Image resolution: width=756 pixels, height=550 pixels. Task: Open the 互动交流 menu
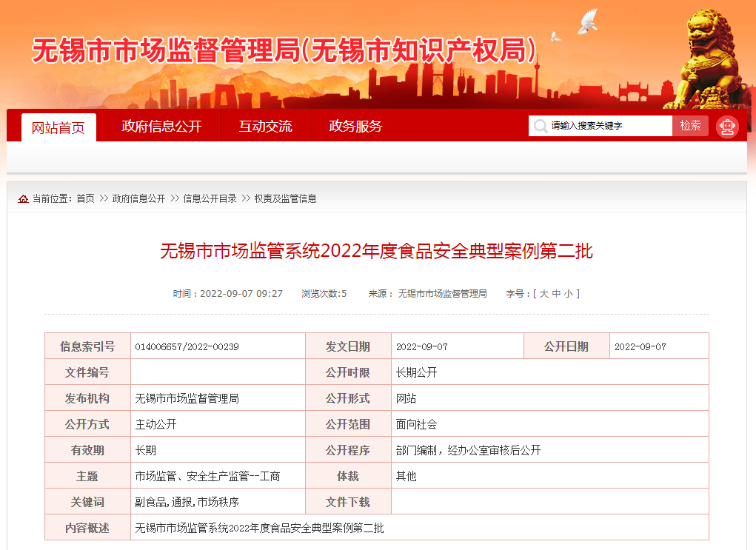[265, 127]
